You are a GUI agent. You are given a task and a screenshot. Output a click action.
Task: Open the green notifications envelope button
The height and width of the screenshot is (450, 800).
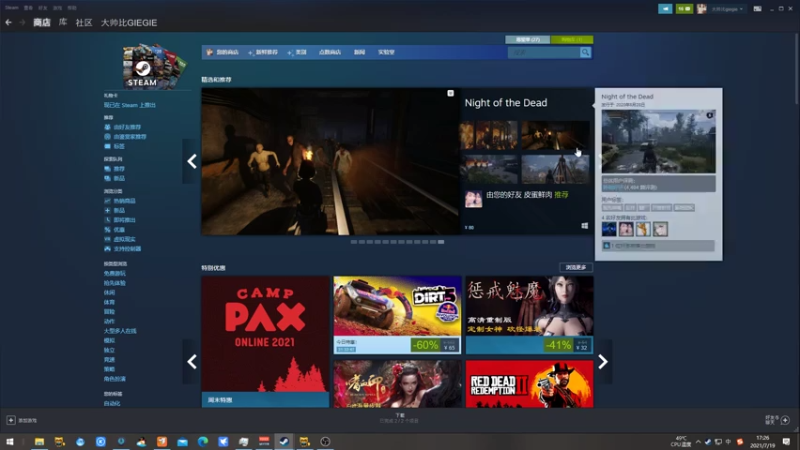click(684, 9)
